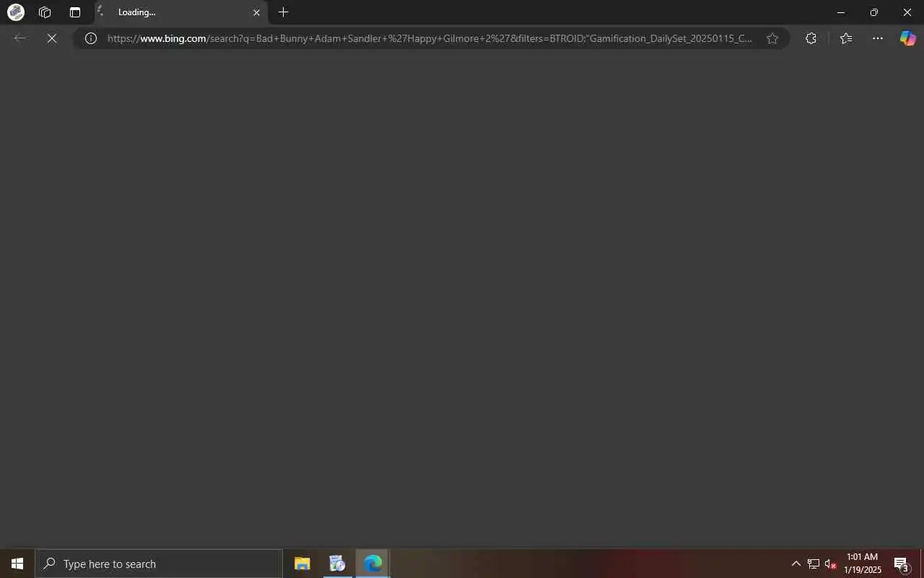Screen dimensions: 924x578
Task: Open File Explorer from taskbar
Action: (302, 564)
